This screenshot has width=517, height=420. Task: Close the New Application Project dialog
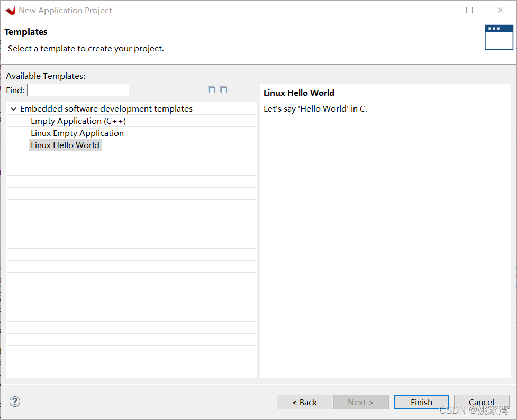[x=500, y=11]
